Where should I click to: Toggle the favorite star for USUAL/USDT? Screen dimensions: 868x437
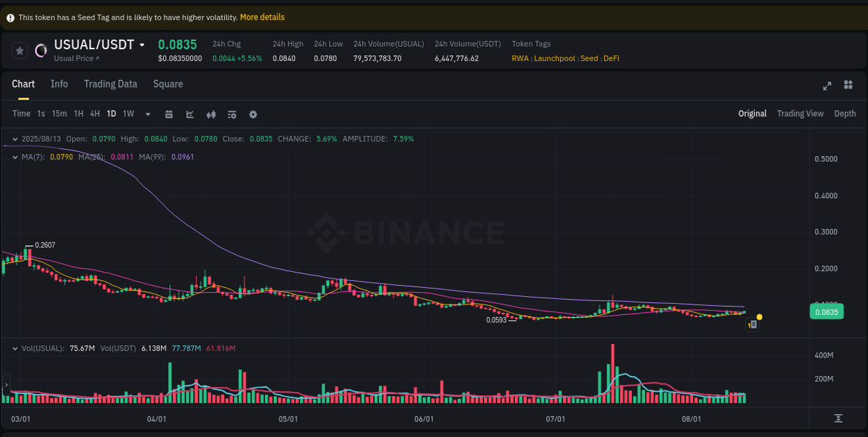(x=19, y=50)
